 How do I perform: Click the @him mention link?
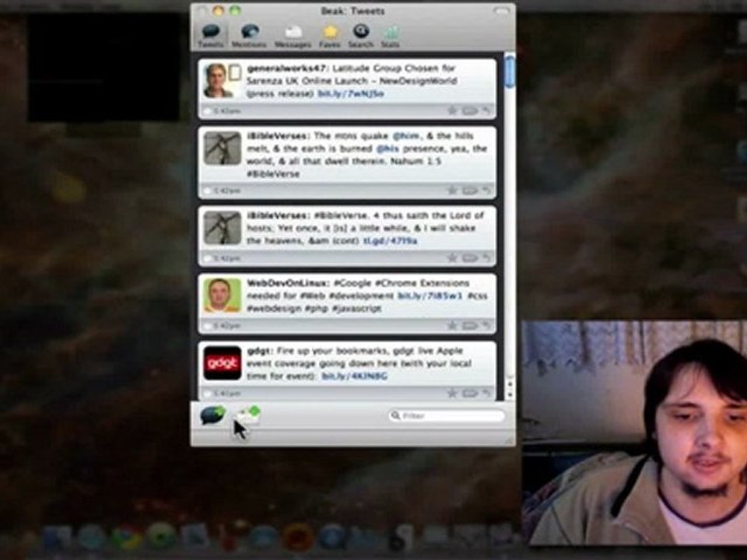406,135
